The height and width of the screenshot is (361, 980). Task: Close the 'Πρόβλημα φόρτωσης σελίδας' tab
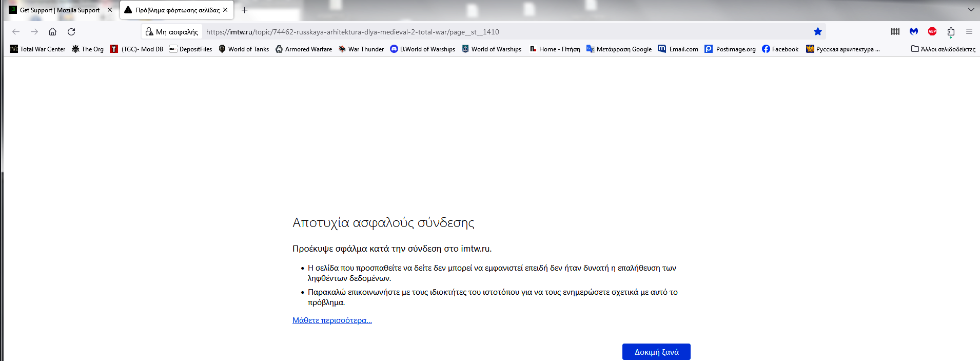click(225, 10)
